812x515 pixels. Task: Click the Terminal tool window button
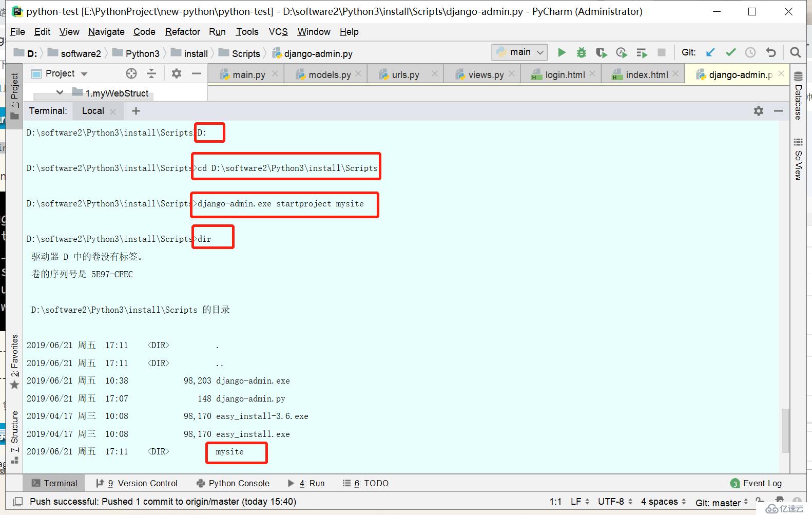coord(54,483)
